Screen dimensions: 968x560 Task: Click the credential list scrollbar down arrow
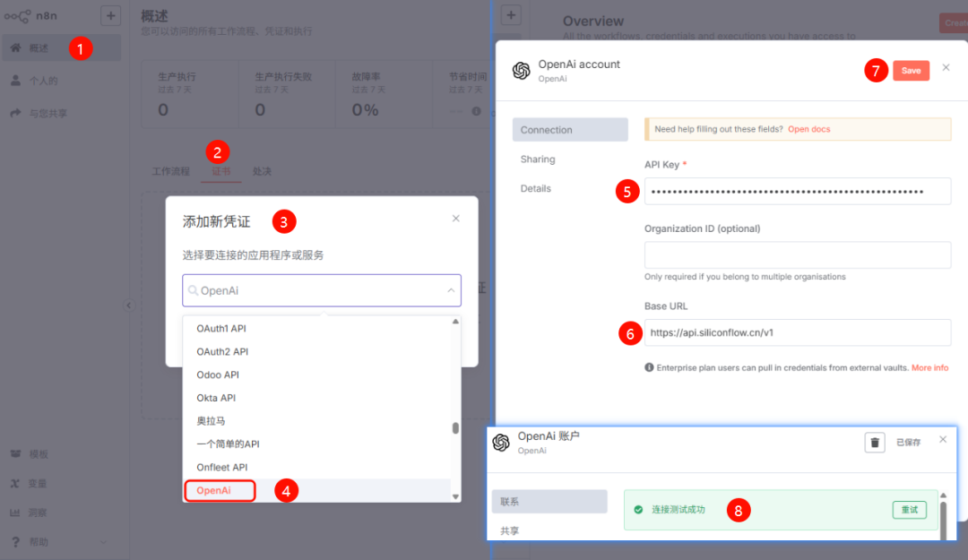coord(455,496)
